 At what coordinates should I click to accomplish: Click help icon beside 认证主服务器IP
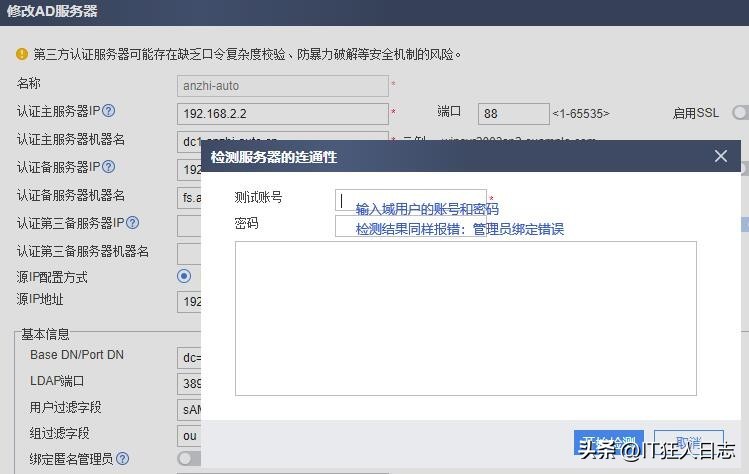[x=109, y=111]
